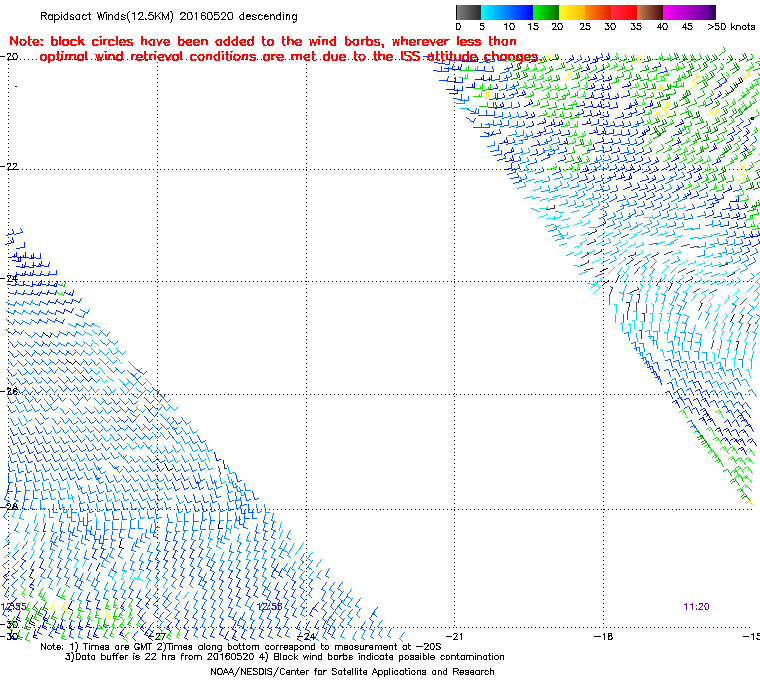
Task: Click the cyan 5-10 knots legend segment
Action: tap(494, 12)
